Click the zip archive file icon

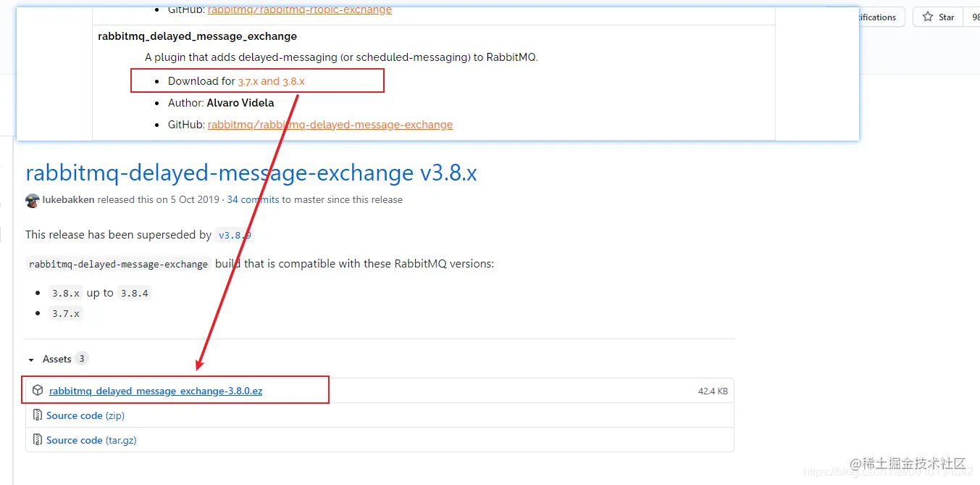(x=38, y=415)
